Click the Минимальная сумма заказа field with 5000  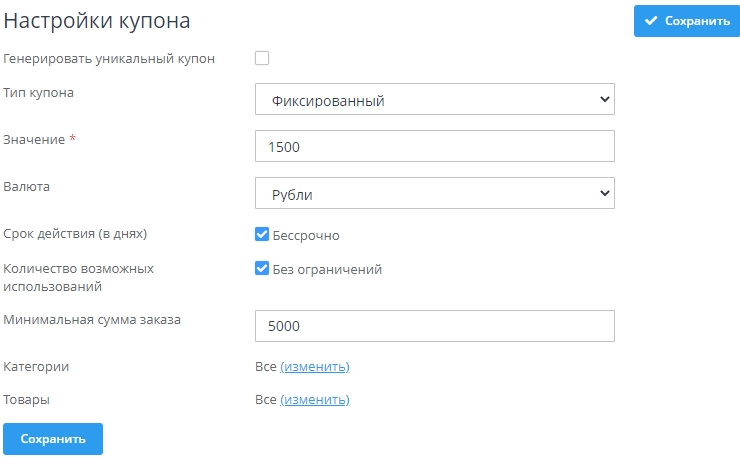pyautogui.click(x=434, y=326)
